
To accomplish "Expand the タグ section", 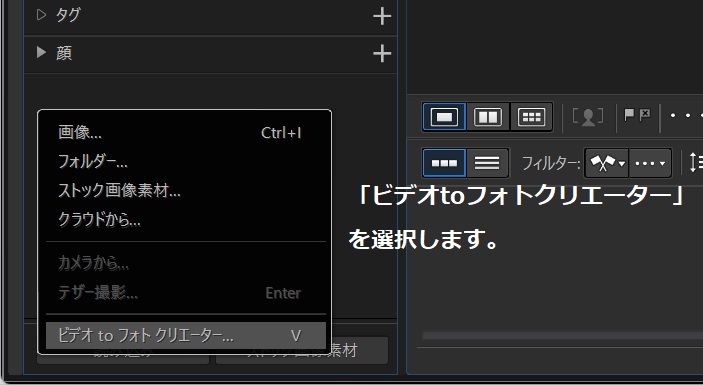I will click(x=41, y=15).
